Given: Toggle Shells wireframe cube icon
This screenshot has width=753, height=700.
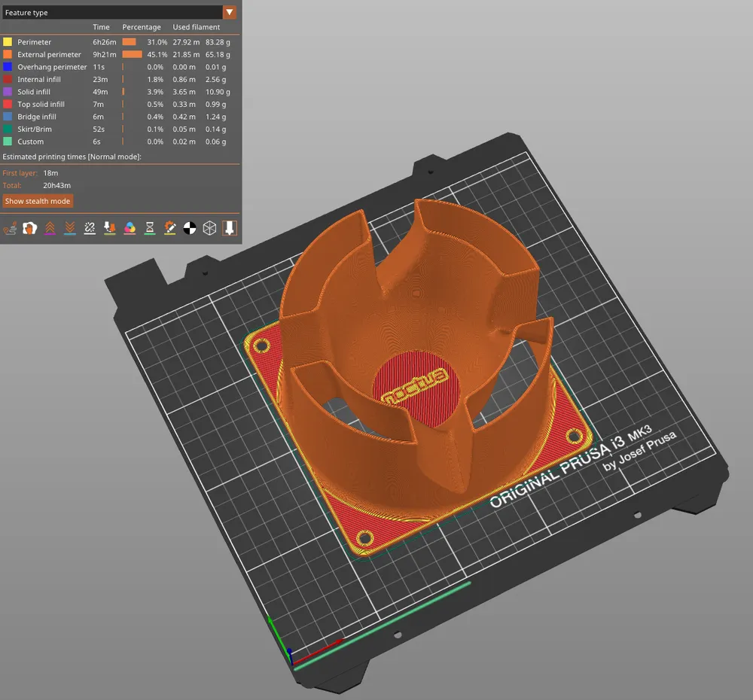Looking at the screenshot, I should pos(210,227).
